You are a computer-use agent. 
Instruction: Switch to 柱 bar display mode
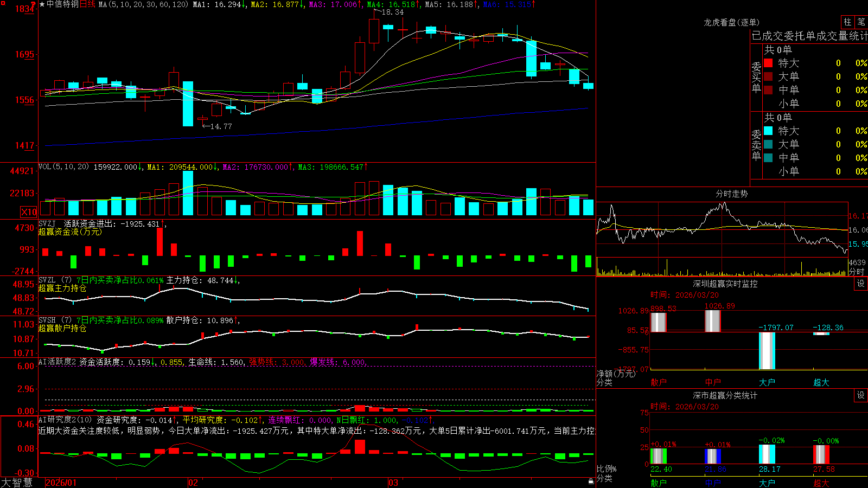847,22
